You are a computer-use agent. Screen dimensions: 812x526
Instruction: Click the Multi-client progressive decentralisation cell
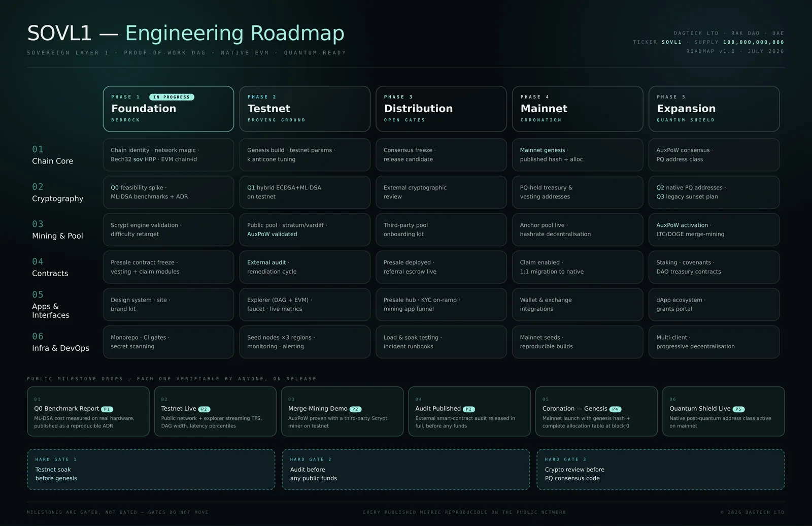click(x=714, y=342)
